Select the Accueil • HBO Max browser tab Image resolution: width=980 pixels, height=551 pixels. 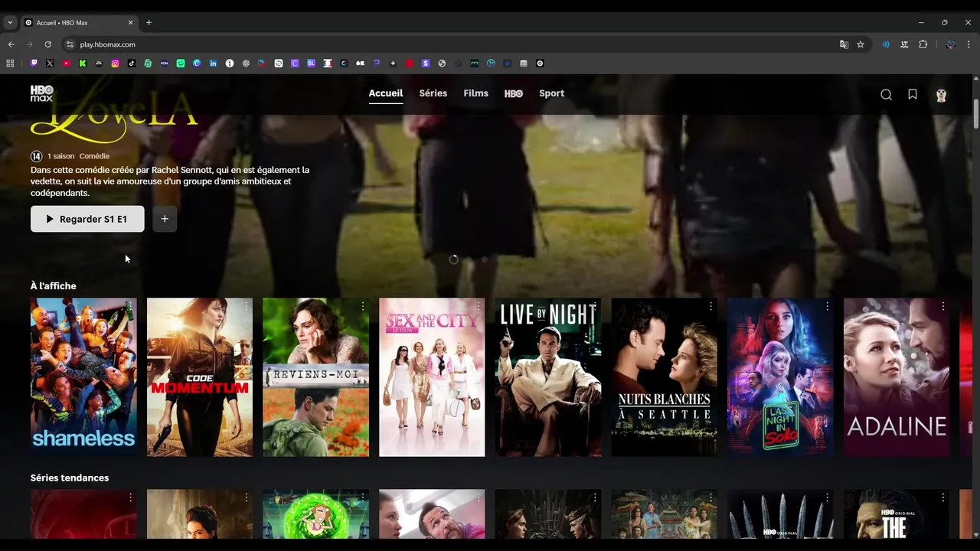tap(79, 23)
